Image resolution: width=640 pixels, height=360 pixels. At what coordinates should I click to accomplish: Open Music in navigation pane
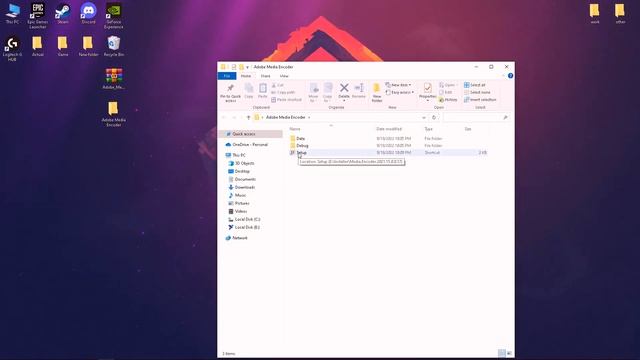[240, 196]
